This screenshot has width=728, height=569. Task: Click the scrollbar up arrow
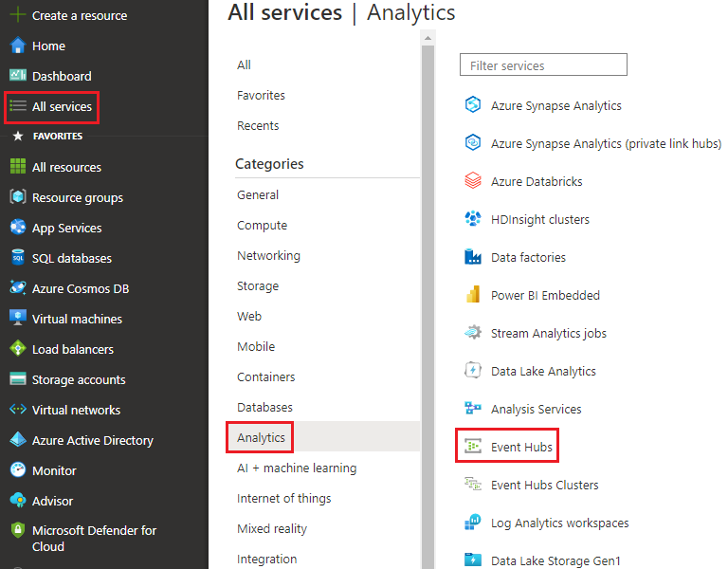click(428, 38)
